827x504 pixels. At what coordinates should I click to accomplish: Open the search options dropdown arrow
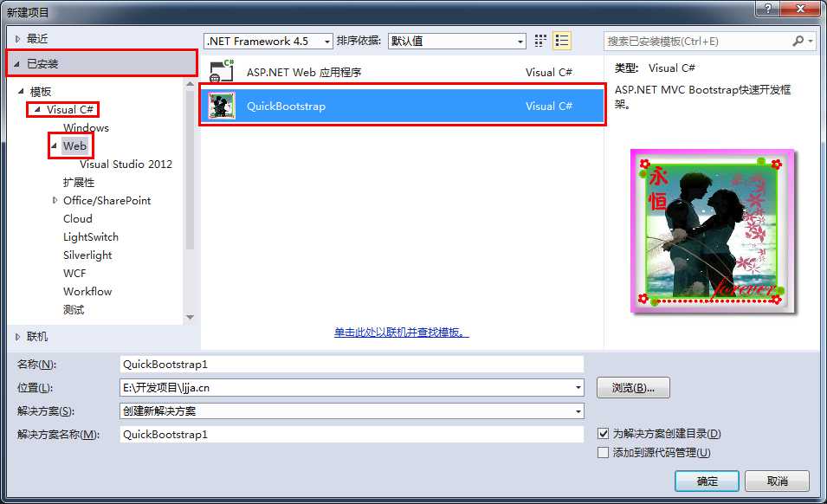pyautogui.click(x=811, y=41)
